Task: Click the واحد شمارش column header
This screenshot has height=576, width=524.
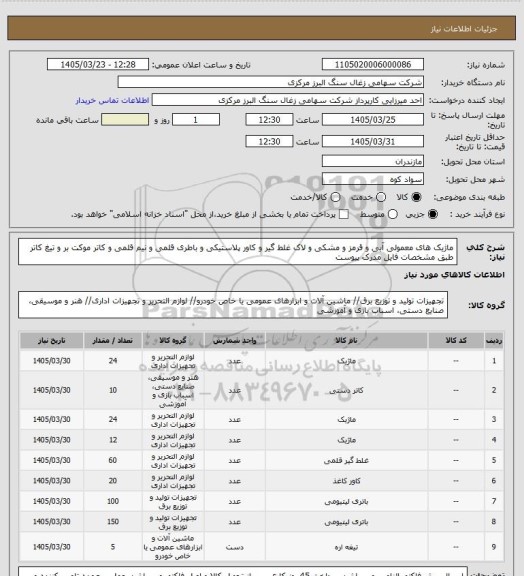Action: coord(234,341)
